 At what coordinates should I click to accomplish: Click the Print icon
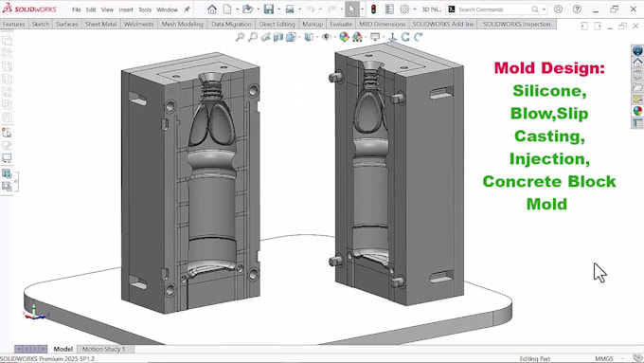(x=290, y=9)
